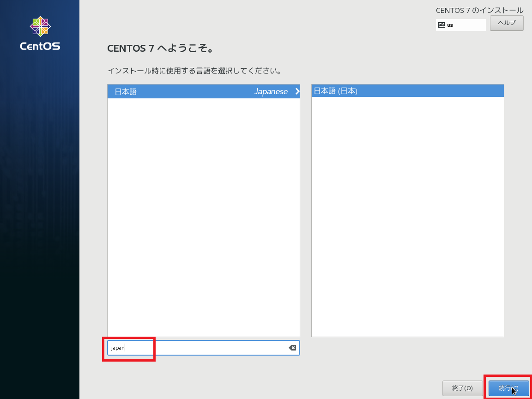The image size is (532, 399).
Task: Click the chevron arrow on the Japanese row
Action: coord(297,91)
